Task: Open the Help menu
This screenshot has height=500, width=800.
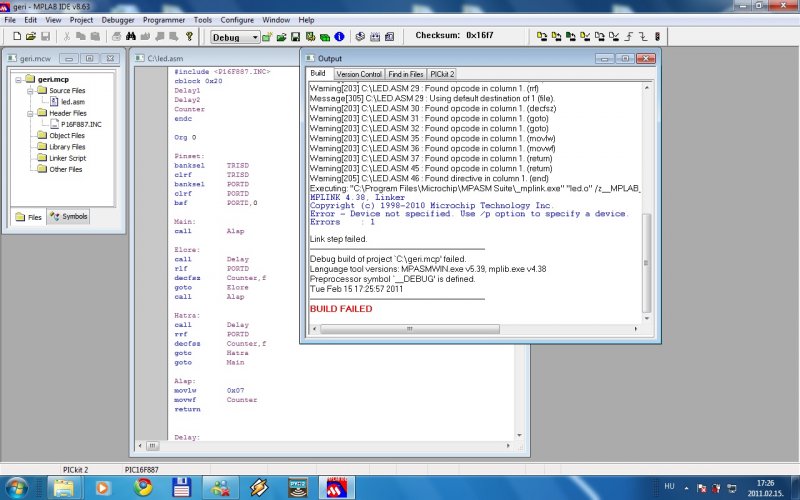Action: (306, 20)
